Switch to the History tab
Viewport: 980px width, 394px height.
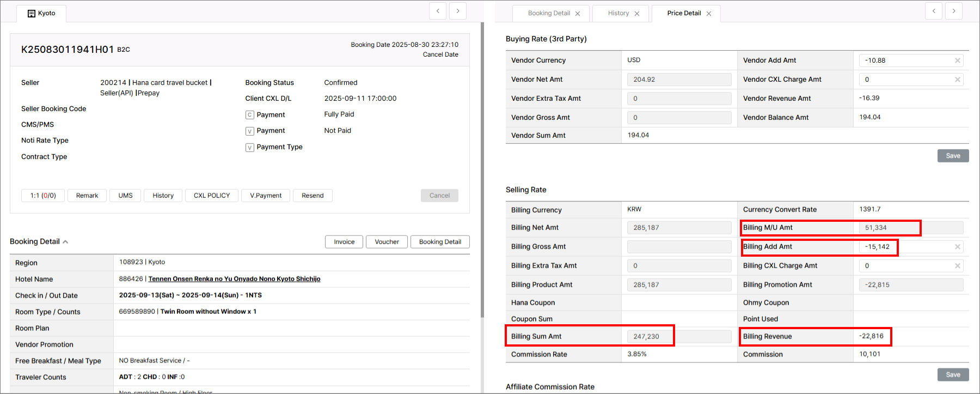[x=618, y=13]
